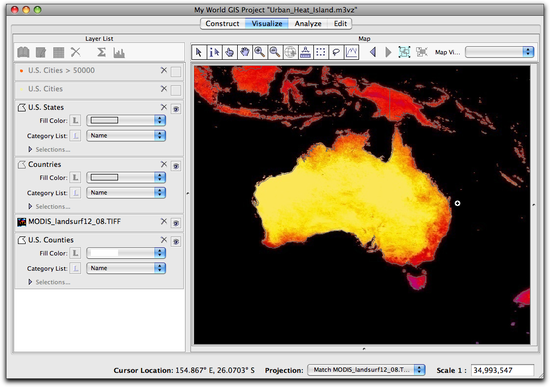
Task: Select the measure distance tool
Action: click(x=306, y=52)
